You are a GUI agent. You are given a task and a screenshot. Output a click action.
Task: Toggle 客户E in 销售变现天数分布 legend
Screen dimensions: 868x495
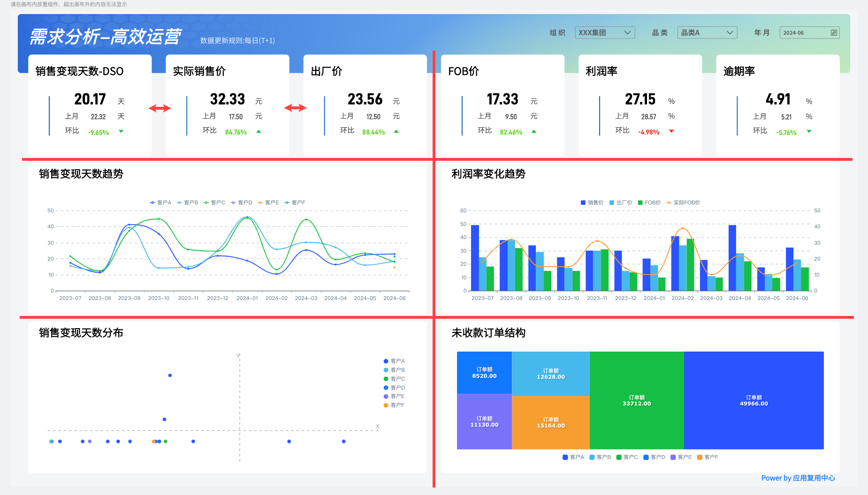tap(394, 396)
